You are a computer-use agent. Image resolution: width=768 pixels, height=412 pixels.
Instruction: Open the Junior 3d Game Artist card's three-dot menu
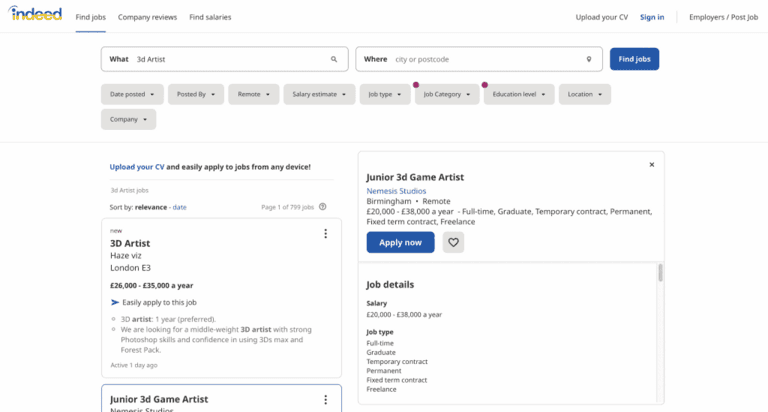tap(326, 400)
